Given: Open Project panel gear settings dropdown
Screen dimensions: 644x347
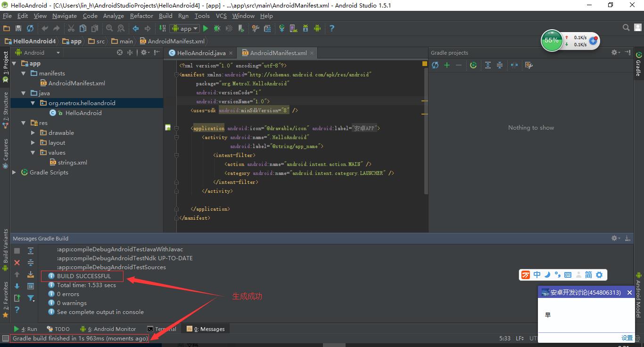Looking at the screenshot, I should pyautogui.click(x=145, y=53).
